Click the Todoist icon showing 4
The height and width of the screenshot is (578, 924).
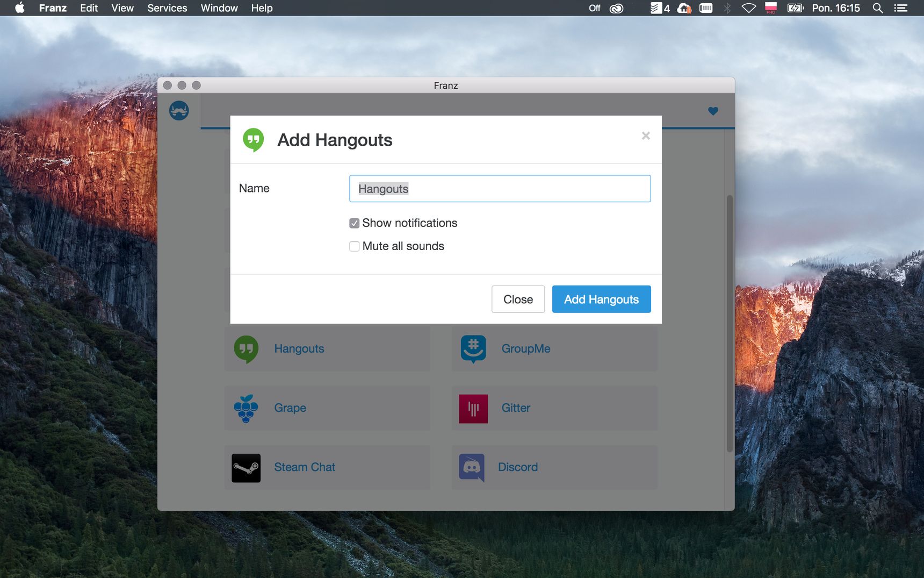[660, 8]
